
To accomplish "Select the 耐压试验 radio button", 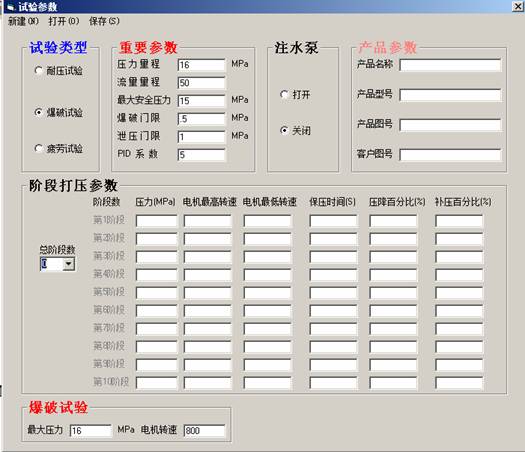I will (39, 70).
